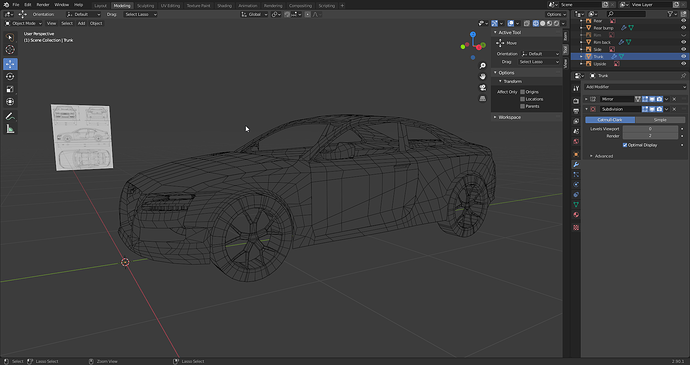Image resolution: width=690 pixels, height=365 pixels.
Task: Enable Affect Only Locations checkbox
Action: pyautogui.click(x=523, y=99)
